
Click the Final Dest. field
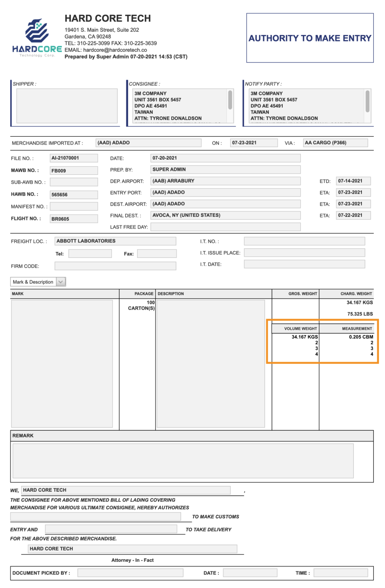point(225,215)
